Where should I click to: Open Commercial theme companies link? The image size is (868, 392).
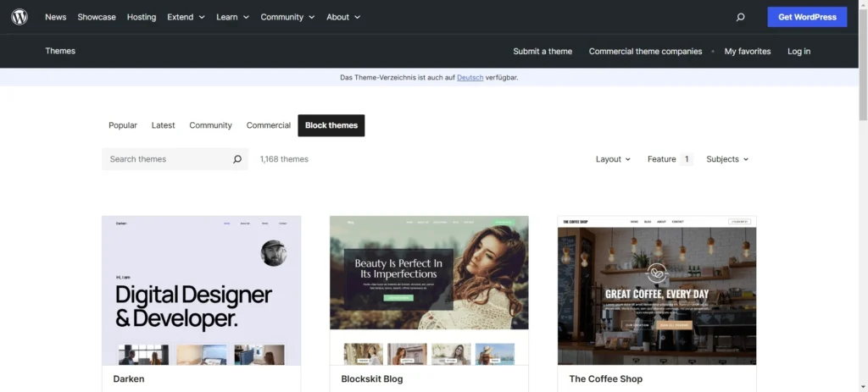645,52
